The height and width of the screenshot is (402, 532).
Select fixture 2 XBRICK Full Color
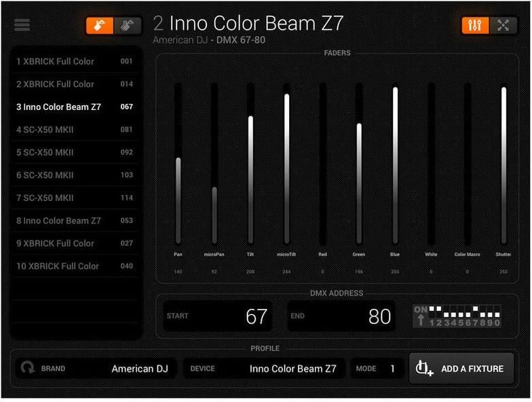[75, 84]
